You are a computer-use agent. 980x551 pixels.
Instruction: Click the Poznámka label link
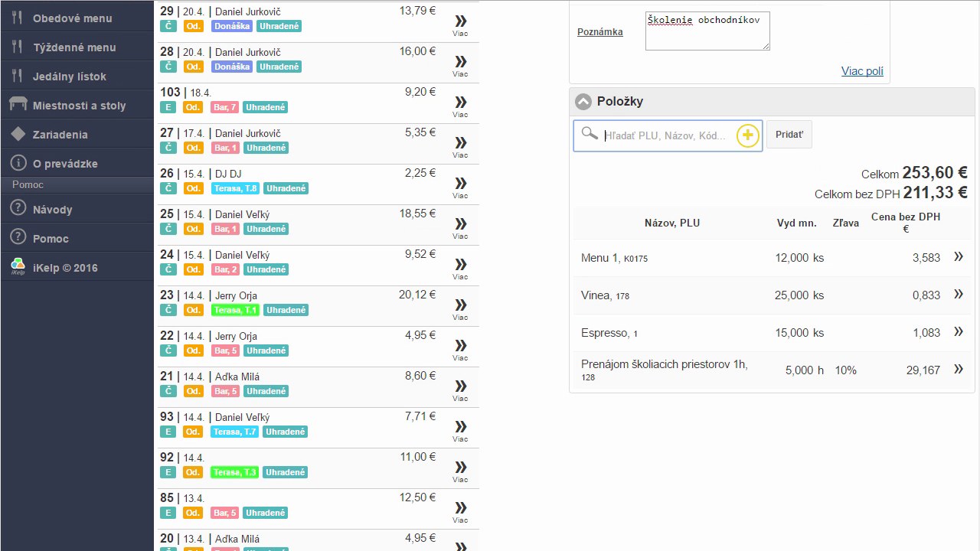pyautogui.click(x=600, y=32)
